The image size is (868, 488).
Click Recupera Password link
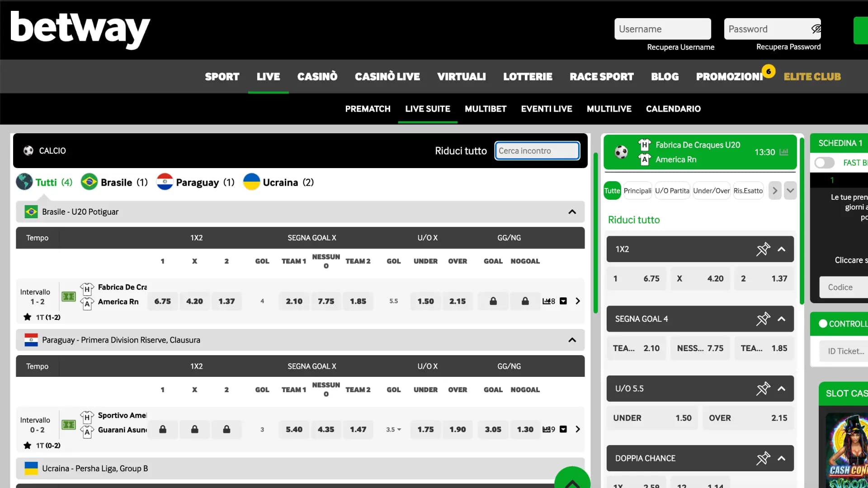[788, 47]
